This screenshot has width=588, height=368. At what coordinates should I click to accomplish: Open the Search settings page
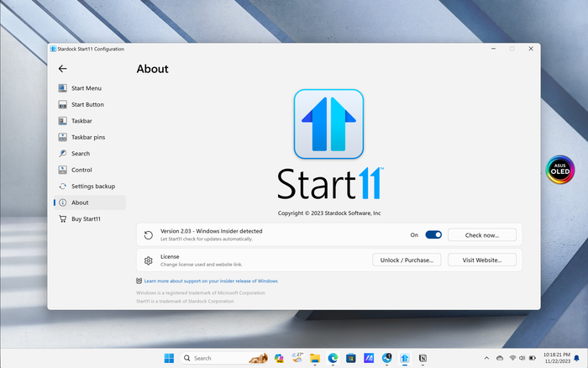(89, 154)
